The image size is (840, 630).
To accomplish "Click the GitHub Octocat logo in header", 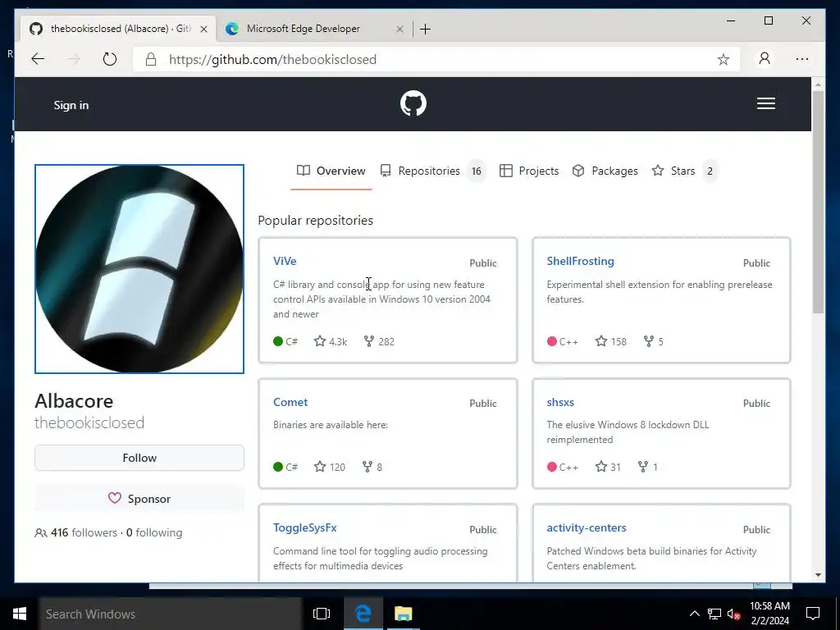I will pos(413,103).
